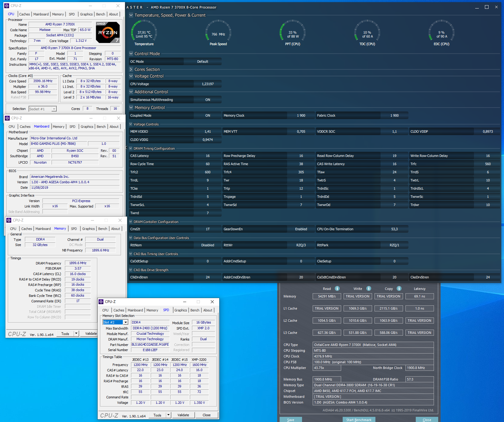Click the Peak Speed gauge
The image size is (504, 422).
218,33
